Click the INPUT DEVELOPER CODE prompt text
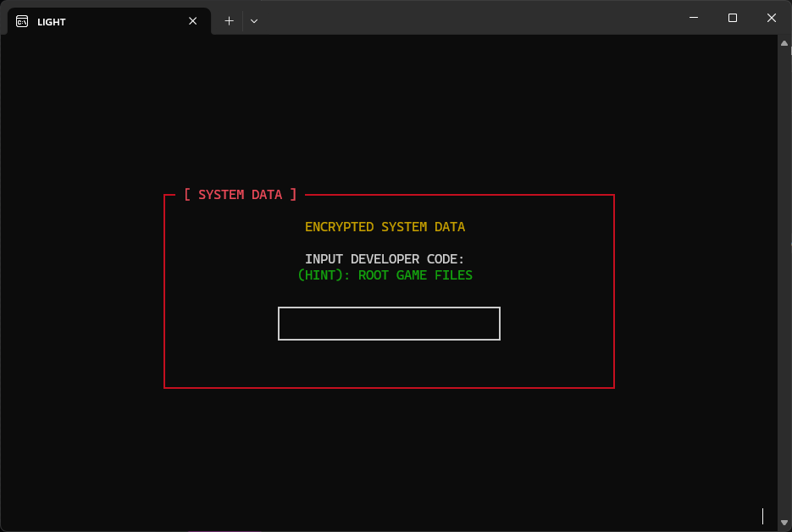 (385, 258)
